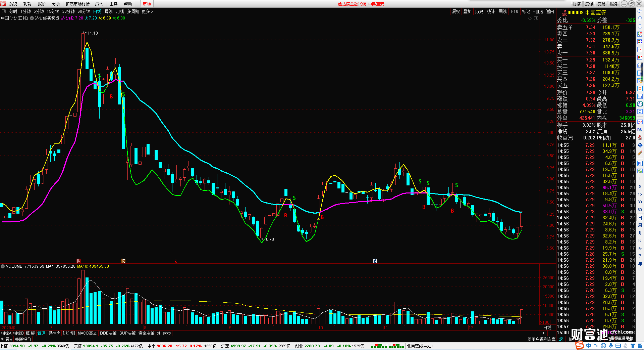644x350 pixels.
Task: Click the right sidebar vertical scrollbar thumb
Action: coord(642,72)
